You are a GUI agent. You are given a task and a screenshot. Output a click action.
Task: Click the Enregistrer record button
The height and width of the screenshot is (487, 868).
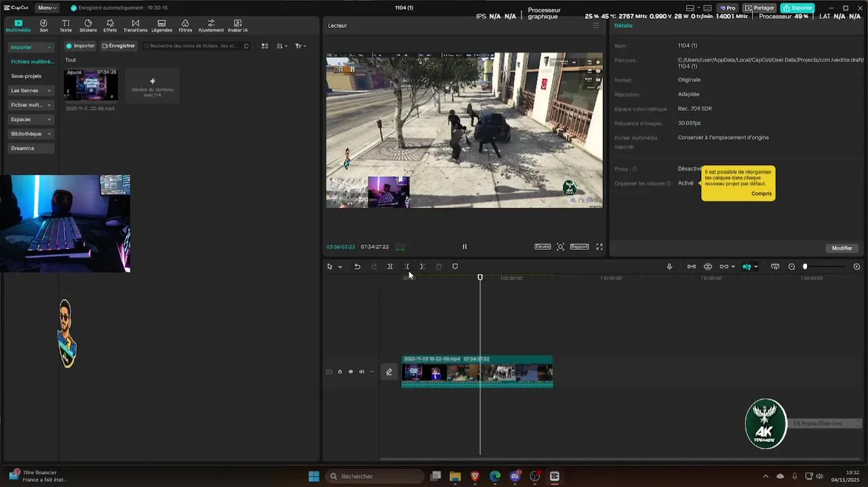[118, 46]
